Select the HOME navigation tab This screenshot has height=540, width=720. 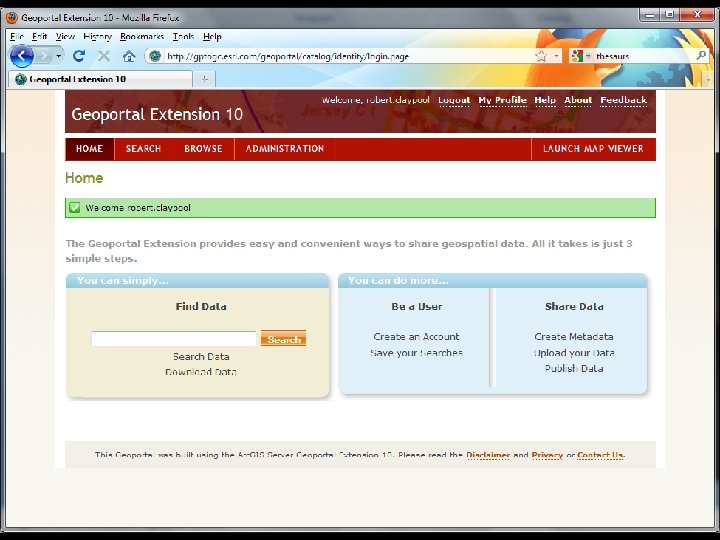pyautogui.click(x=90, y=149)
